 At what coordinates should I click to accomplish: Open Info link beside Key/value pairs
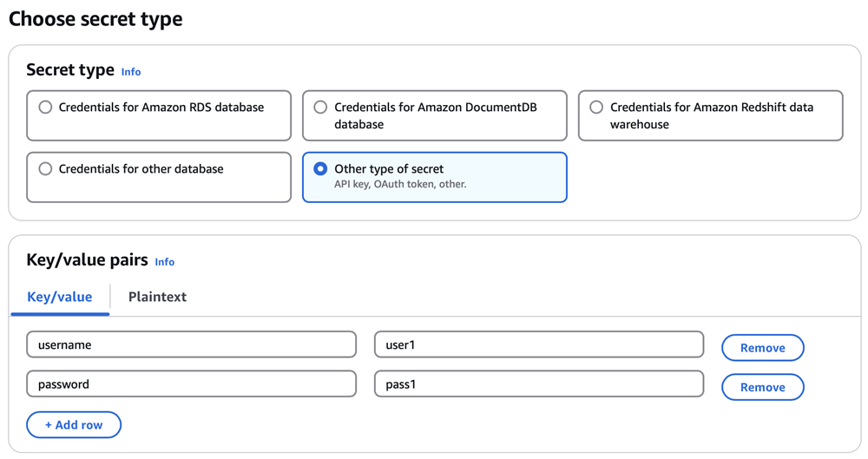click(x=164, y=262)
